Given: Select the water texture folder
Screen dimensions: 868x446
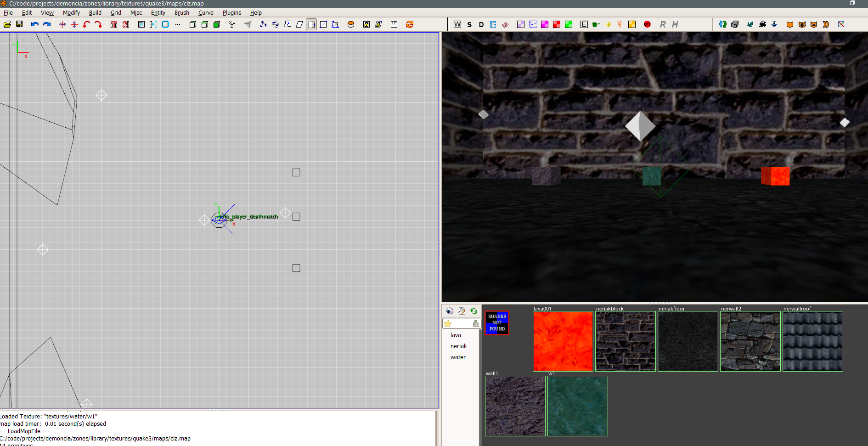Looking at the screenshot, I should (x=458, y=357).
